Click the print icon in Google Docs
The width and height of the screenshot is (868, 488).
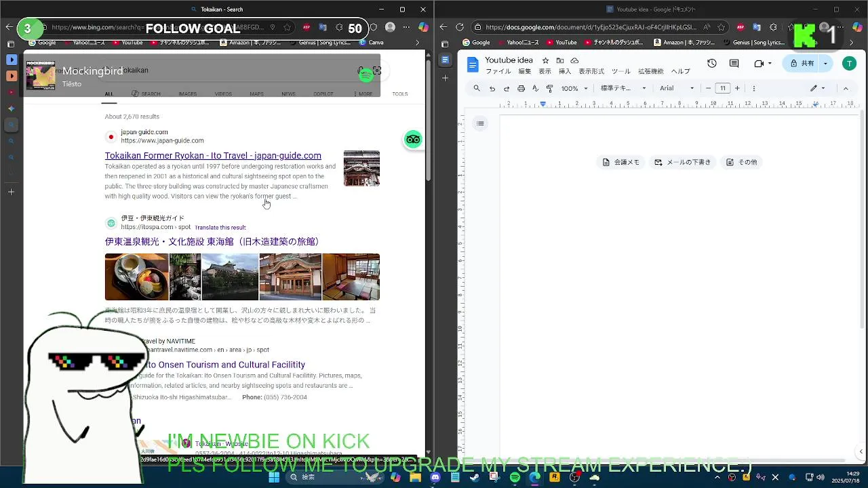coord(521,88)
